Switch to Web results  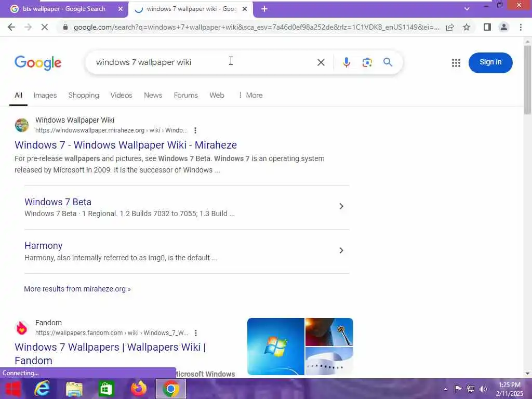pos(217,96)
